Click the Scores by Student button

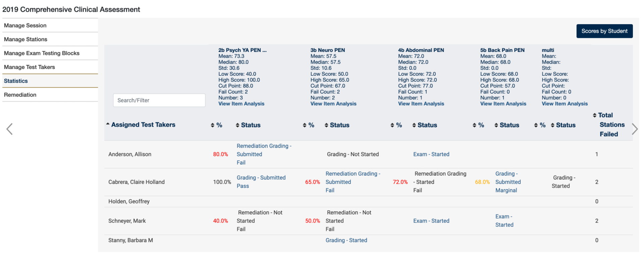(604, 31)
